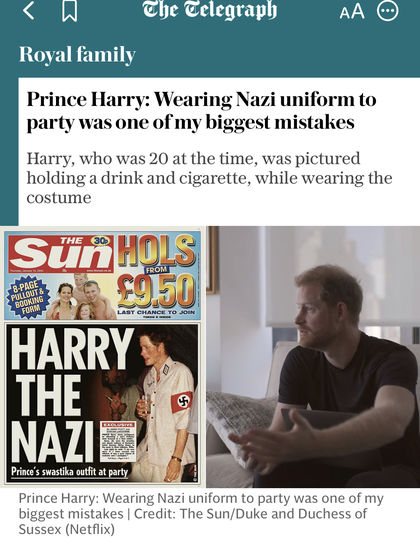The height and width of the screenshot is (547, 420).
Task: Go back using the left chevron arrow
Action: (x=29, y=11)
